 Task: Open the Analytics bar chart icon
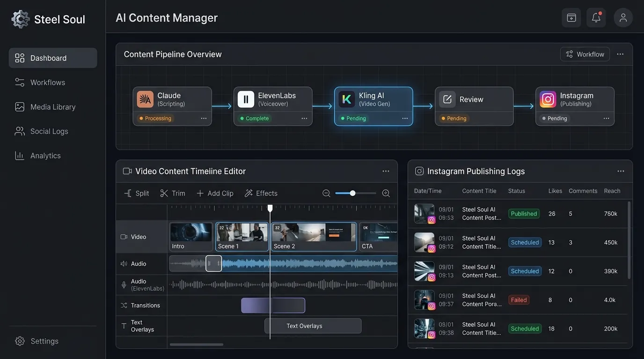coord(20,156)
